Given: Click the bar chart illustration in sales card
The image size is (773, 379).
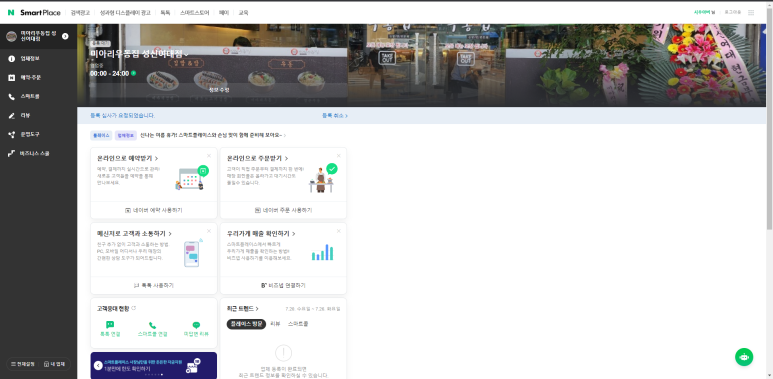Looking at the screenshot, I should click(322, 252).
